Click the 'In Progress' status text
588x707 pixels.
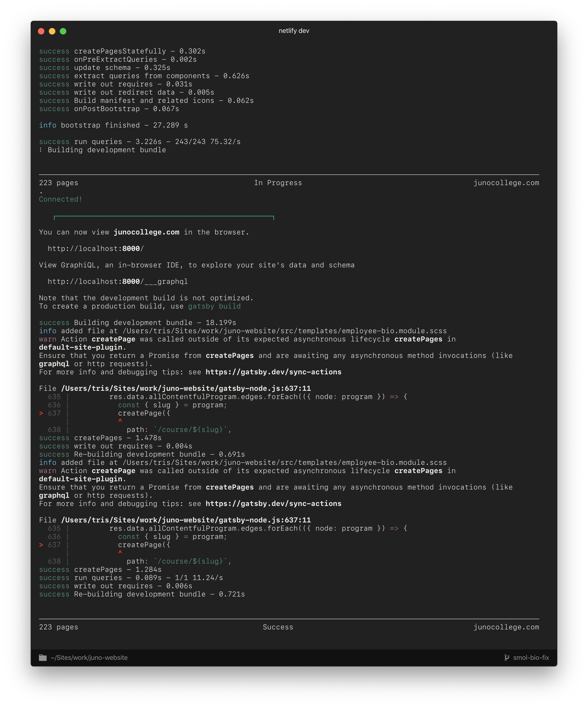point(278,183)
